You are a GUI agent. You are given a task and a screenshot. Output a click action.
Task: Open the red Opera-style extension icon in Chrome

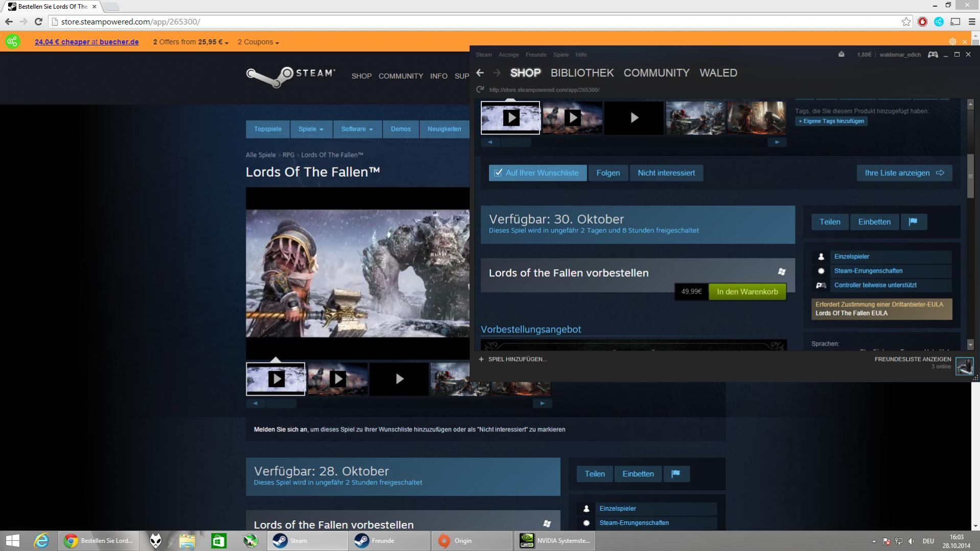point(922,21)
